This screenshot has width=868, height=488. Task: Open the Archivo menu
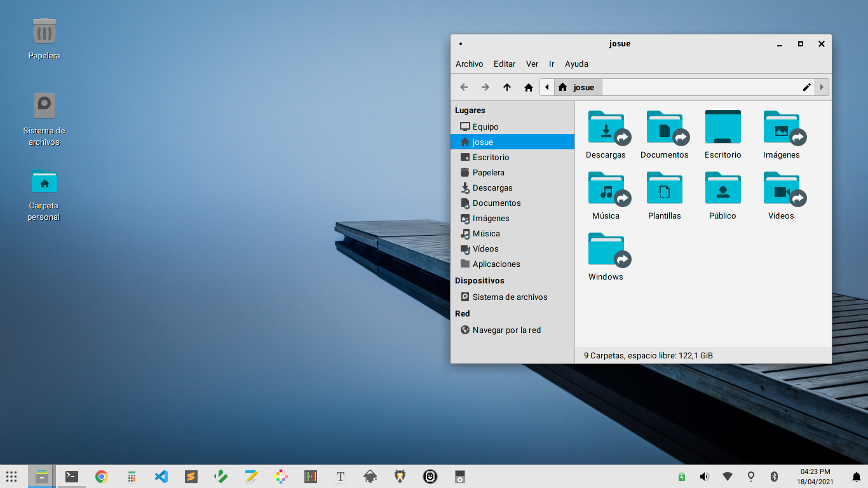coord(470,64)
